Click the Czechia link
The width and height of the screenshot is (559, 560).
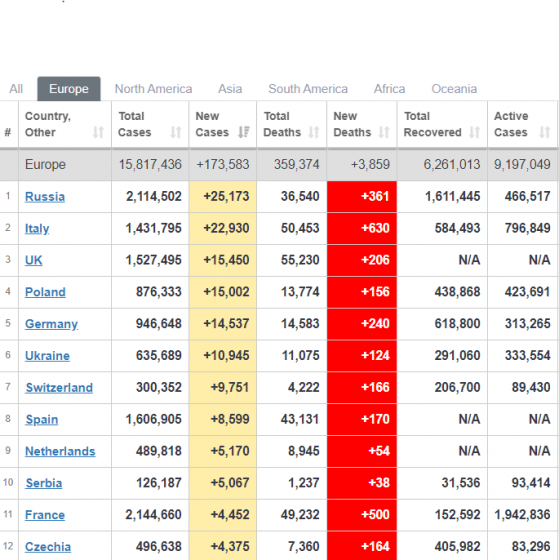click(48, 547)
